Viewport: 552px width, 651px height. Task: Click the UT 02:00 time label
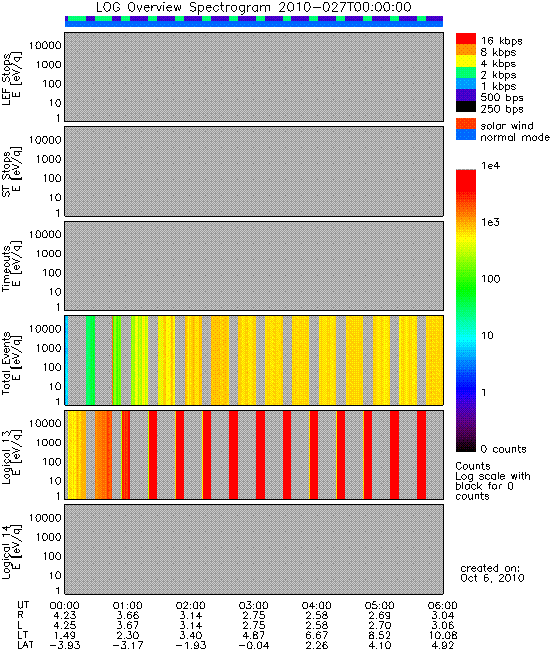[191, 606]
